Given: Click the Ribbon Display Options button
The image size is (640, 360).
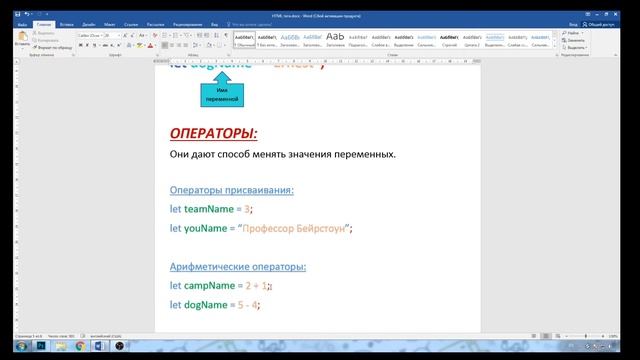Looking at the screenshot, I should click(x=588, y=14).
